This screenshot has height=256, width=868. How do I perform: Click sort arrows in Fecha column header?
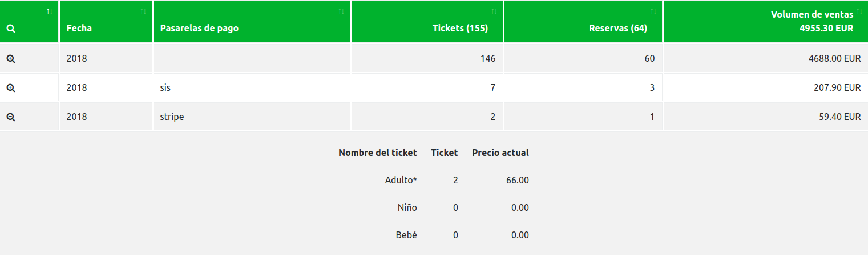coord(143,11)
